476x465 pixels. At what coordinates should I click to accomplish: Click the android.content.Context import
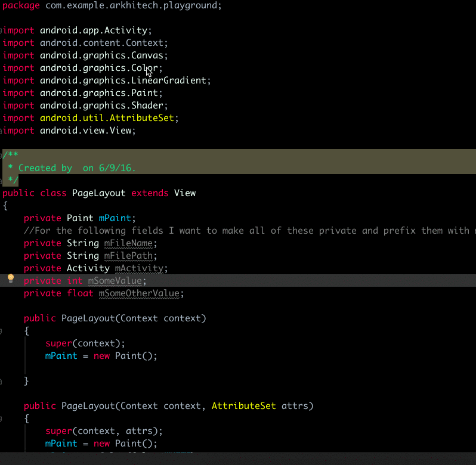click(x=102, y=43)
